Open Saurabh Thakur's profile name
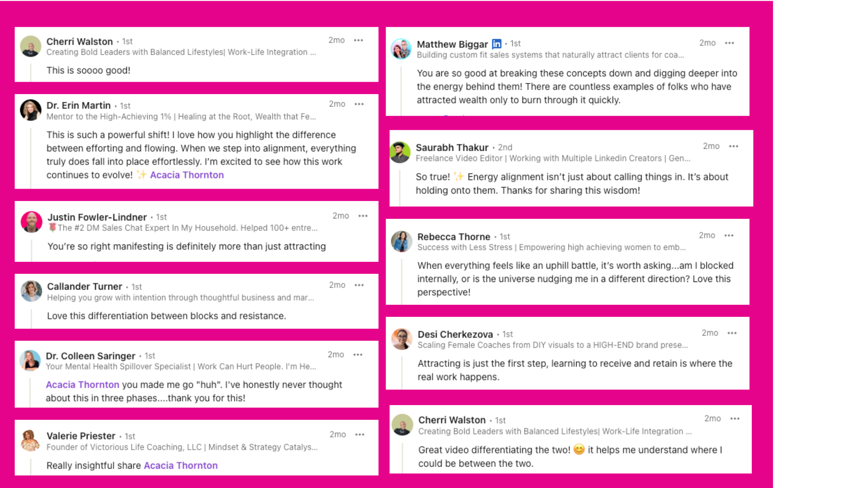 (x=452, y=148)
